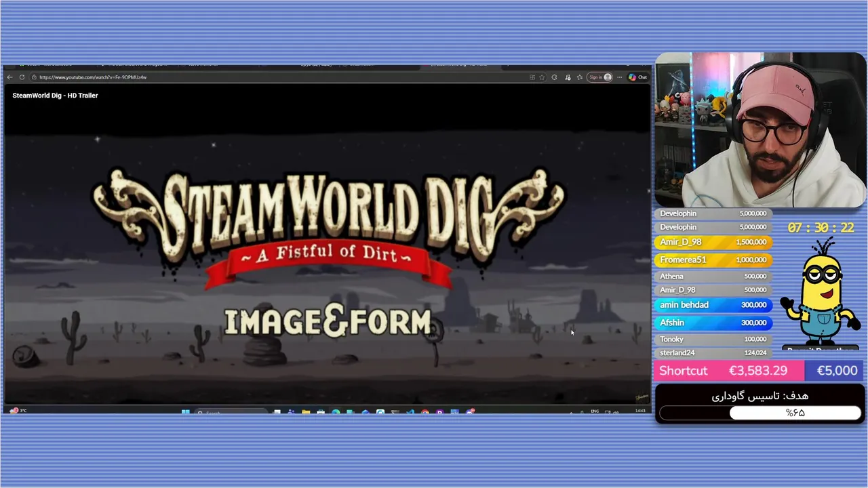
Task: Open the Copilot Chat button
Action: point(637,77)
